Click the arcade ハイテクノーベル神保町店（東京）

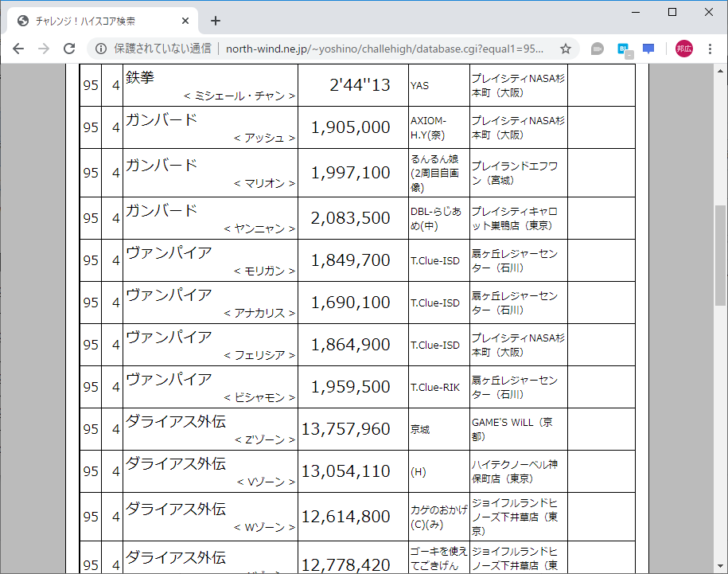(515, 471)
